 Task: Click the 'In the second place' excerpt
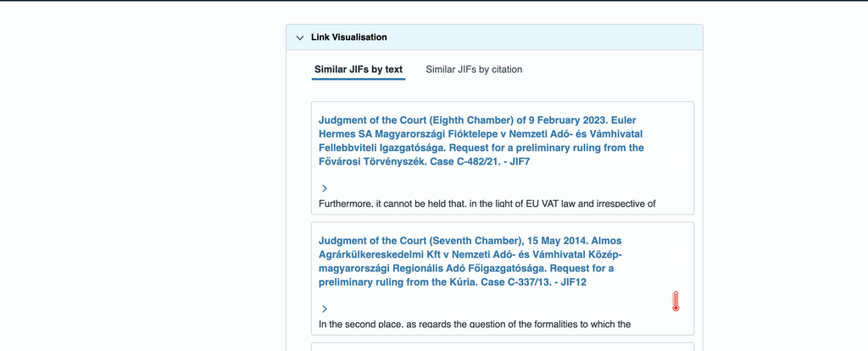point(475,325)
